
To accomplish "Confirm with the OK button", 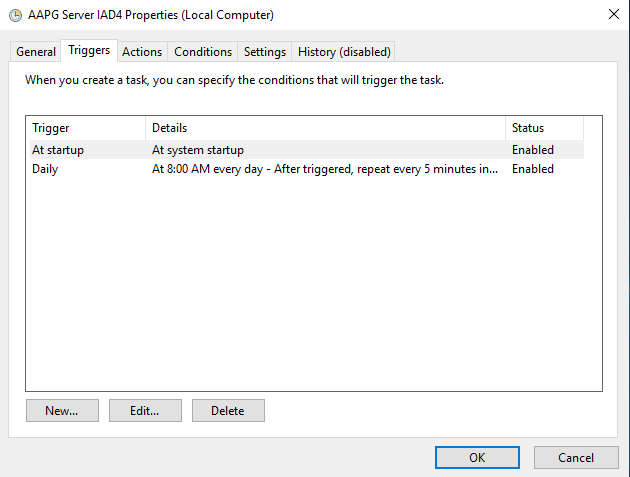I will pyautogui.click(x=477, y=457).
